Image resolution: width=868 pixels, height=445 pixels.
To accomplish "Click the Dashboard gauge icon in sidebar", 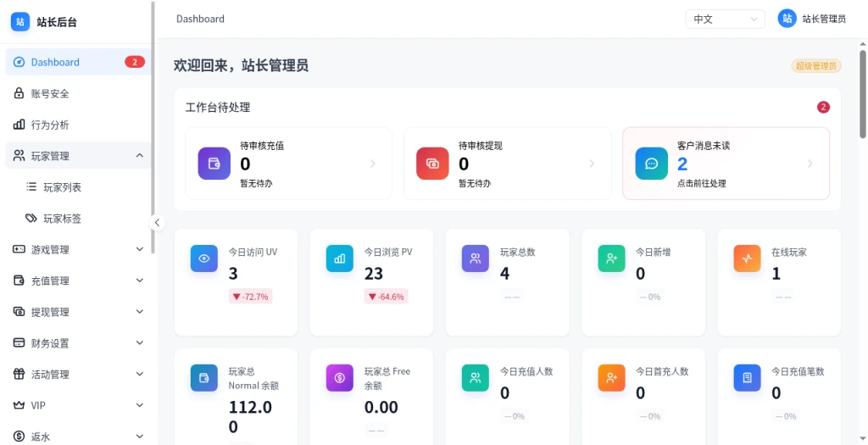I will 19,62.
